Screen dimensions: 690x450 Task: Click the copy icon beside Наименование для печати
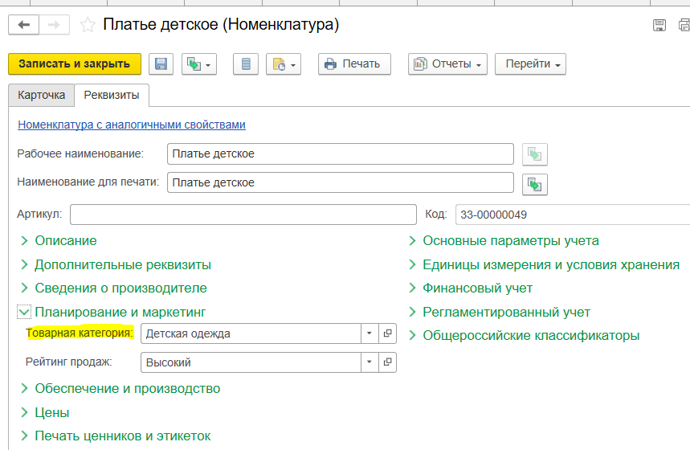(x=536, y=183)
